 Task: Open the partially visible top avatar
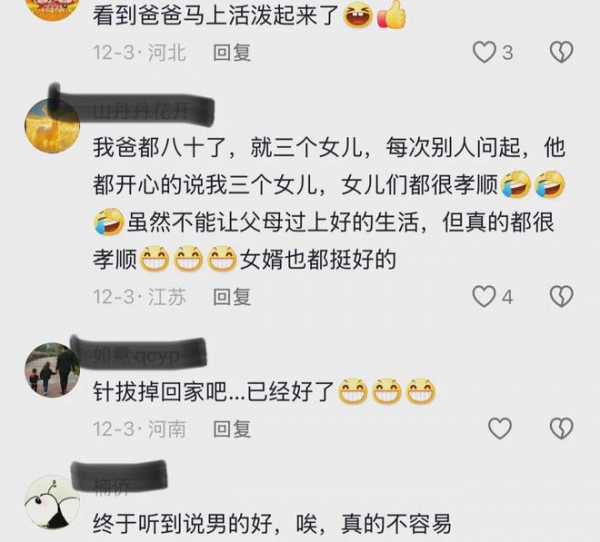[x=52, y=8]
